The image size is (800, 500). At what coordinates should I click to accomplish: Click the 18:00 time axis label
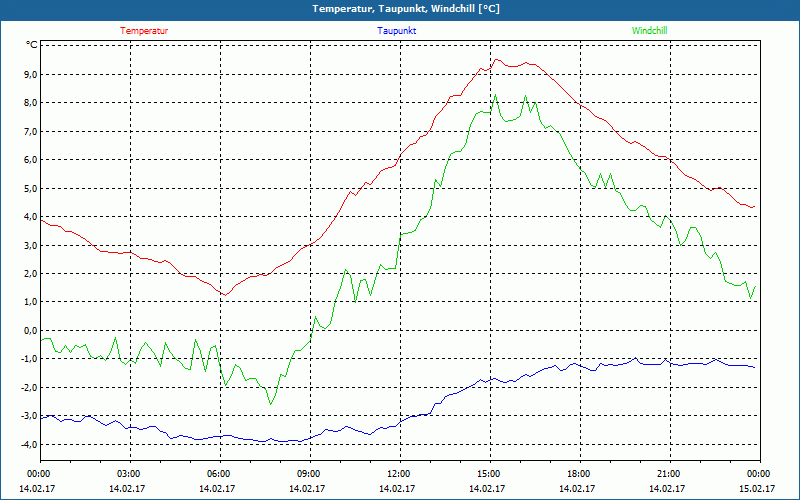580,474
